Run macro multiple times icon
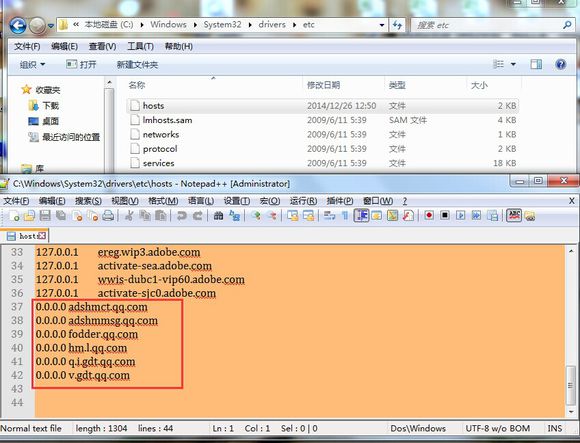580x443 pixels. click(x=476, y=215)
